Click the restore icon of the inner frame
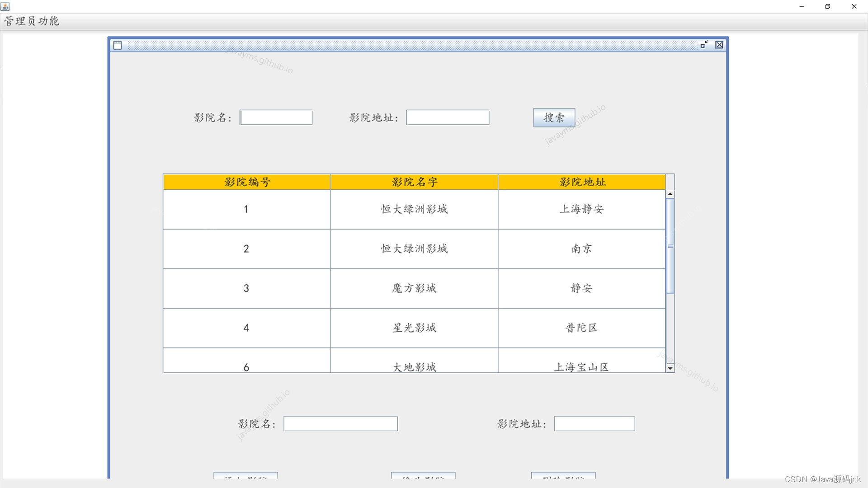The width and height of the screenshot is (868, 488). pos(705,44)
